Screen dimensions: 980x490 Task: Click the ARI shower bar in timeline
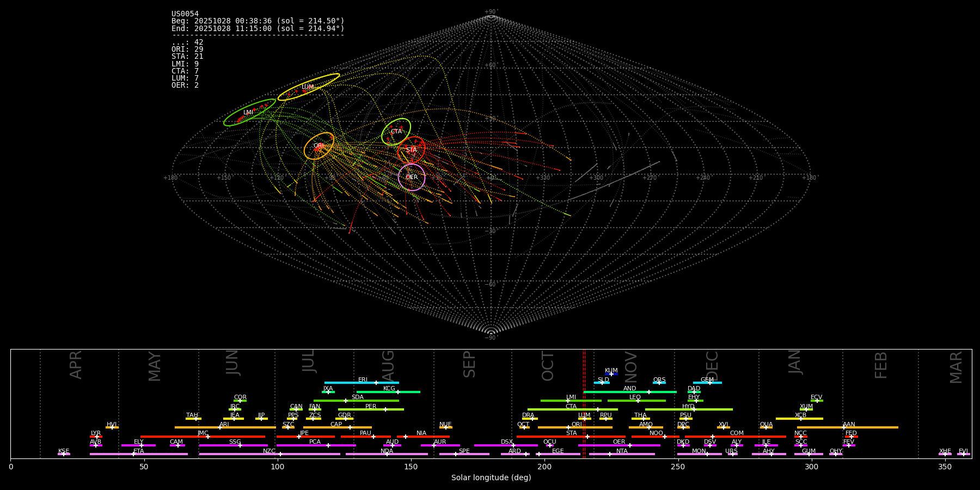(x=225, y=427)
